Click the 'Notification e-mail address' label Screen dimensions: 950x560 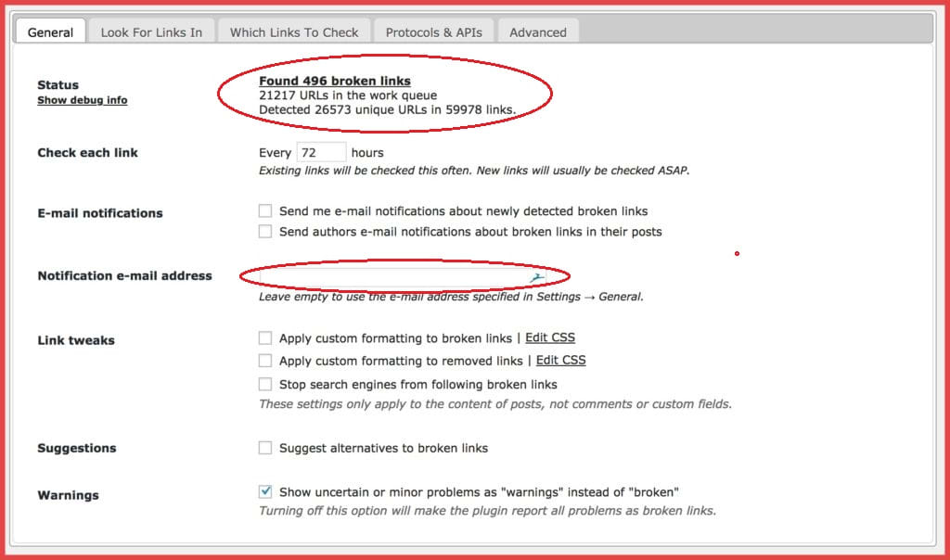(125, 275)
